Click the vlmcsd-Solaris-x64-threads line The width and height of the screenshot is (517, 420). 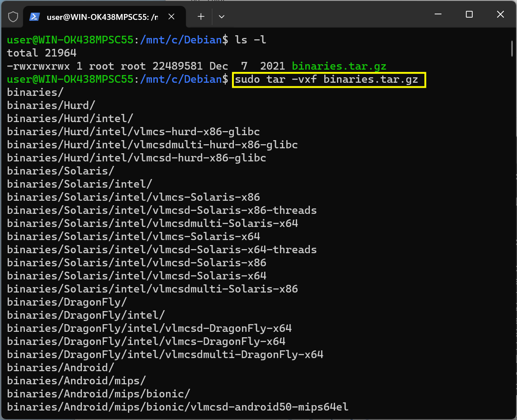[162, 250]
